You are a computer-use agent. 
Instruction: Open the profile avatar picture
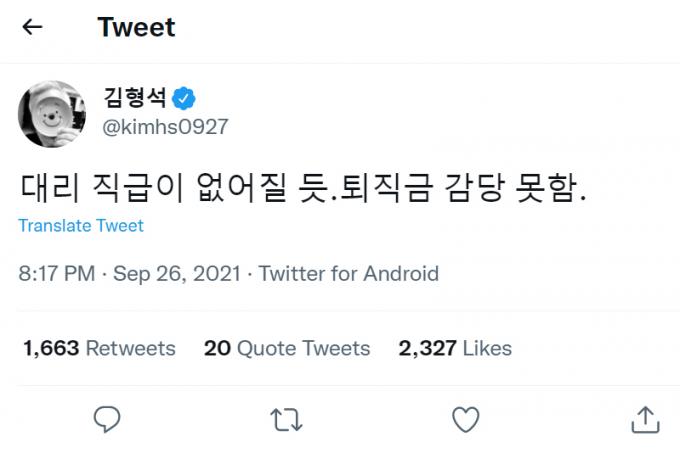click(51, 114)
